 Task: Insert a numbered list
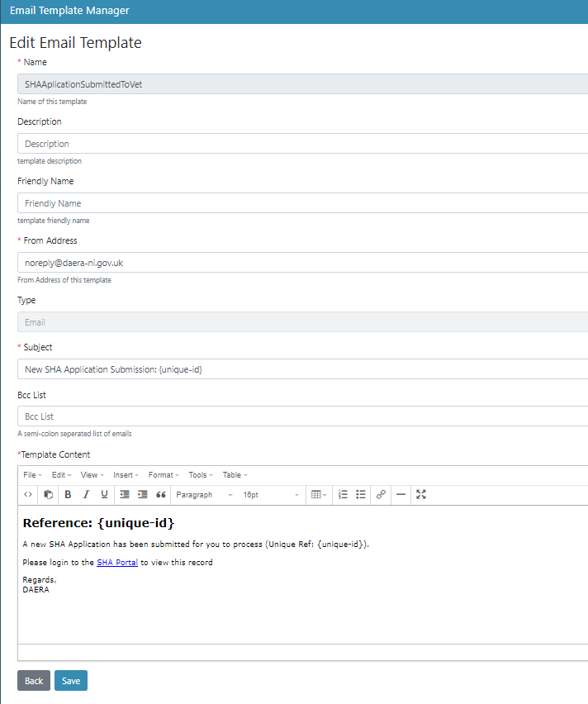pos(343,495)
